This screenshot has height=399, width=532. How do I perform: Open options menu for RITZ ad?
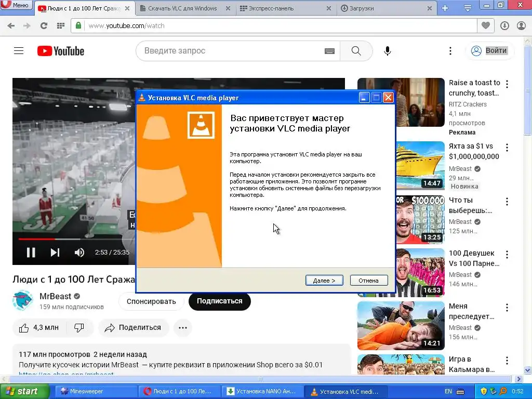[507, 84]
